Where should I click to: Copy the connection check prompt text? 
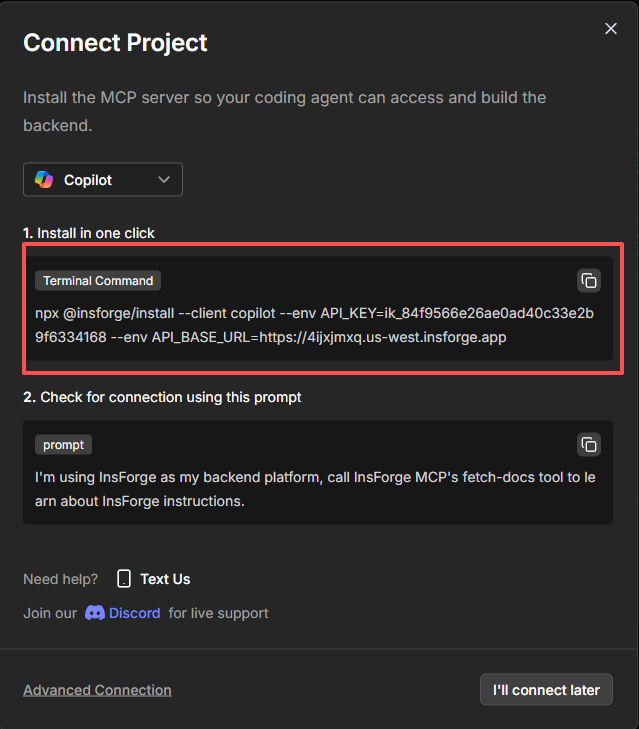[589, 444]
